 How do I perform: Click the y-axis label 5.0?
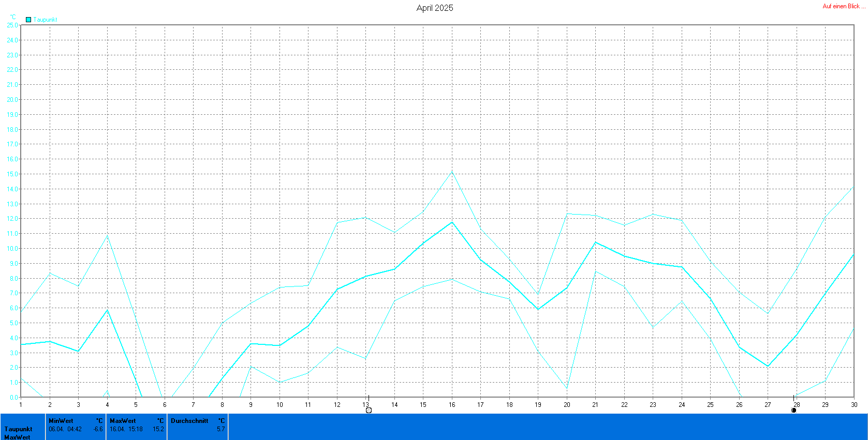click(x=14, y=323)
